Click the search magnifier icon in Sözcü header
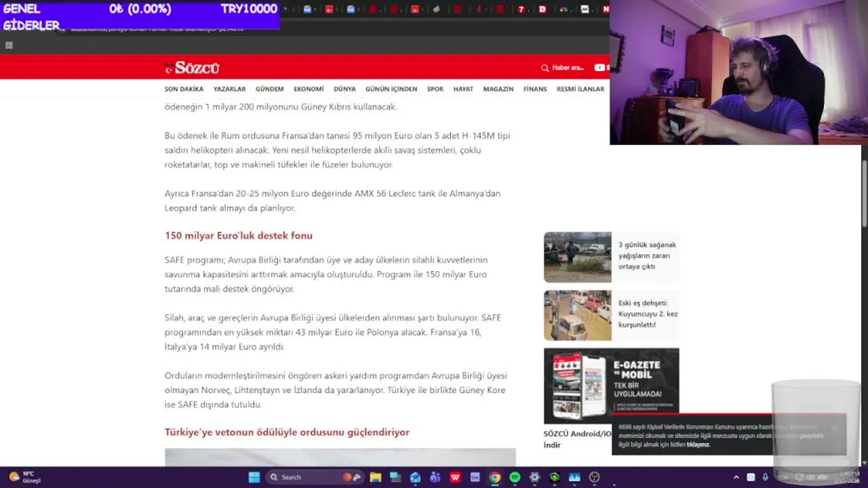The height and width of the screenshot is (488, 868). coord(545,68)
